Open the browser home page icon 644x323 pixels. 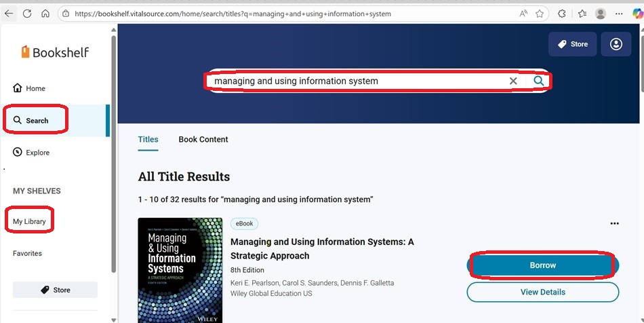point(45,14)
